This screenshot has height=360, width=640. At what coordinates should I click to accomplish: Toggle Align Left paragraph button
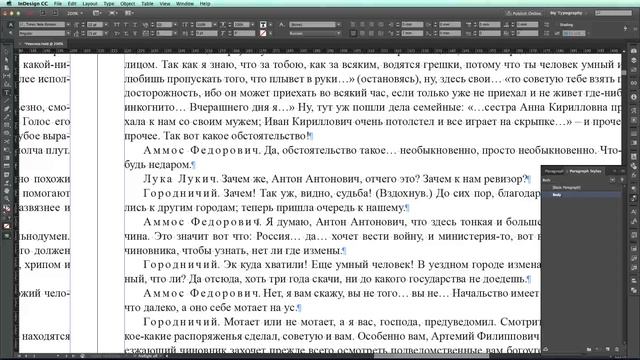coord(353,25)
